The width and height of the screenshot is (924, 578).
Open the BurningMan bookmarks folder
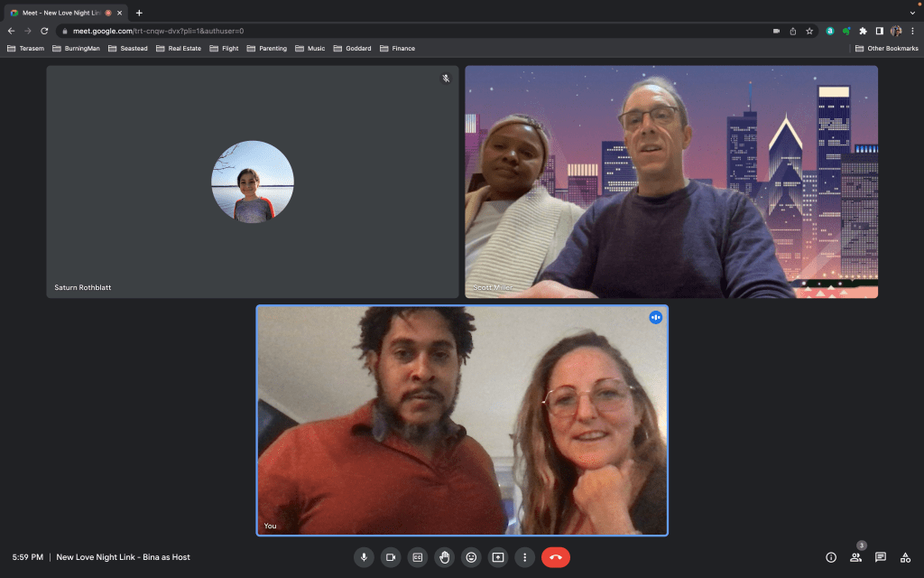coord(77,49)
